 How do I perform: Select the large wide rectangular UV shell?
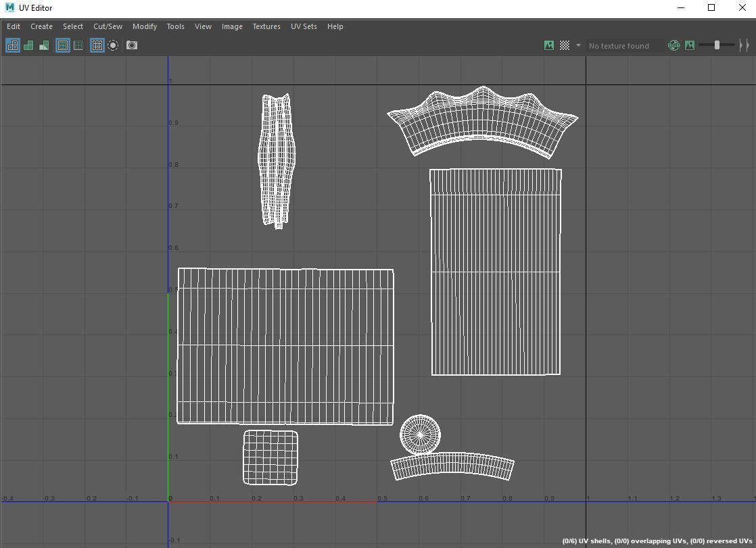(285, 347)
